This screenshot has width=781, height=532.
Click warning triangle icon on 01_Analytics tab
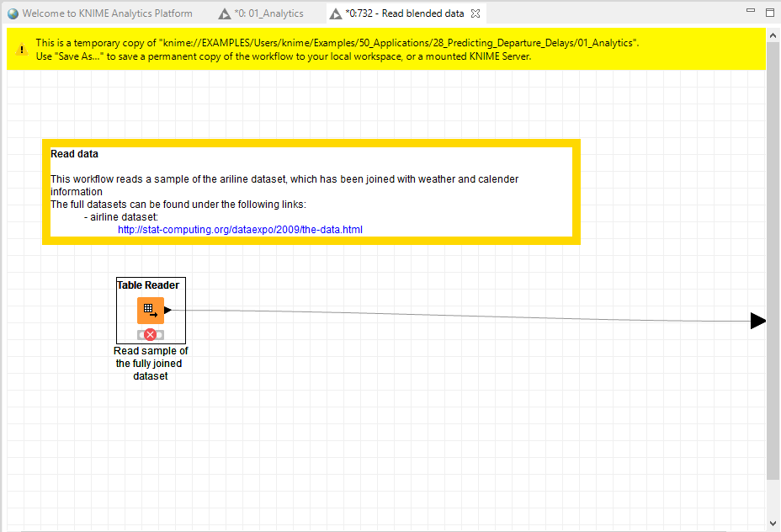click(225, 14)
